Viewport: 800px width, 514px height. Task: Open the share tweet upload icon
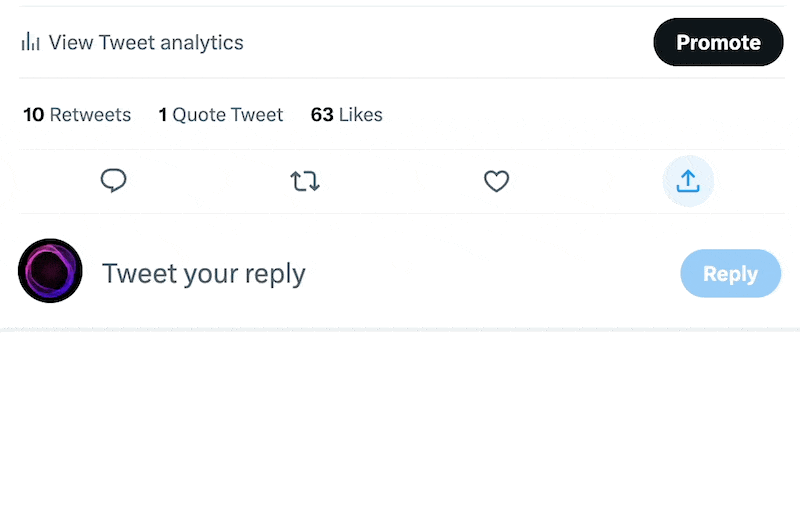click(688, 181)
